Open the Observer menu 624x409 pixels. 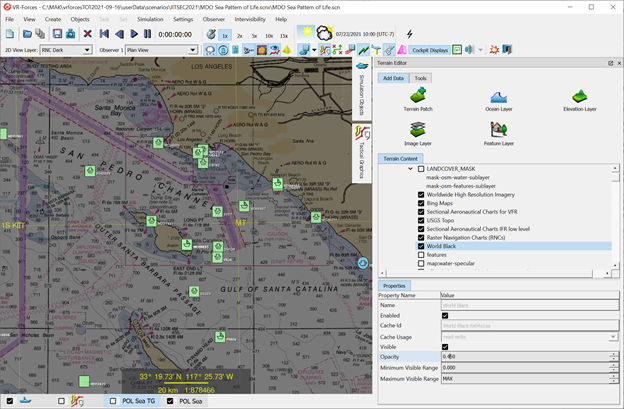(214, 19)
